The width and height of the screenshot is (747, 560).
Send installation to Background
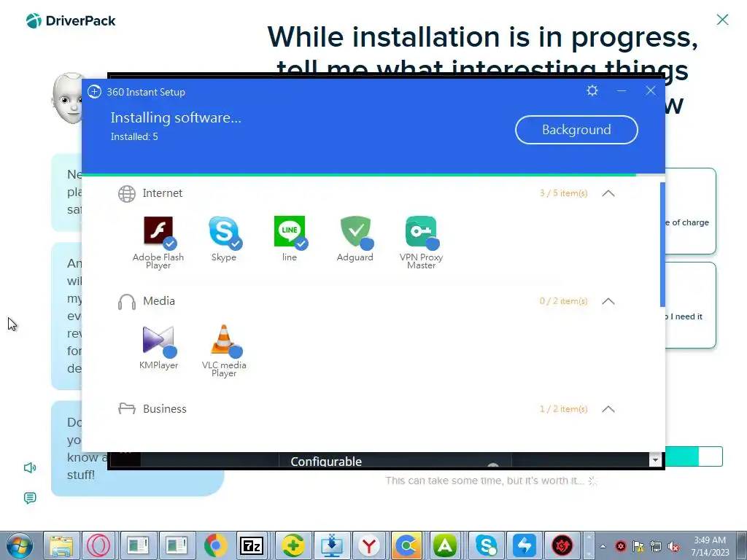[x=576, y=130]
